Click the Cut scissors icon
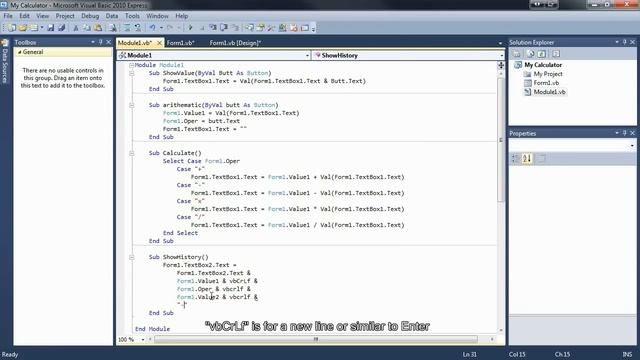Image resolution: width=640 pixels, height=360 pixels. [76, 28]
